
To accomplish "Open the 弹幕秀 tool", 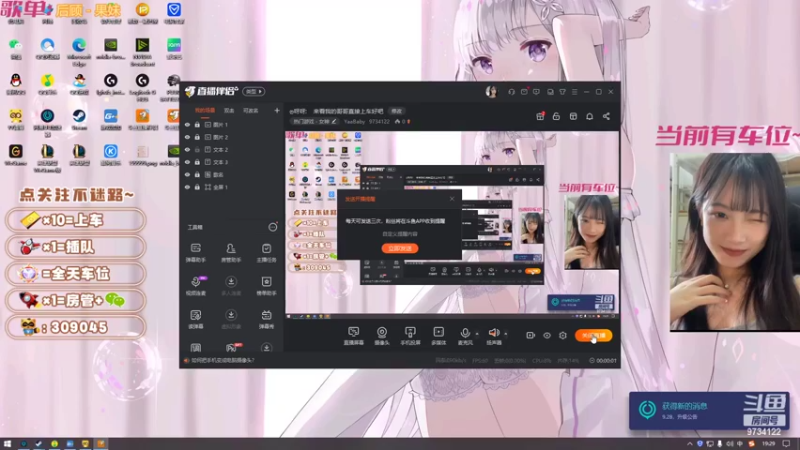I will [x=266, y=319].
